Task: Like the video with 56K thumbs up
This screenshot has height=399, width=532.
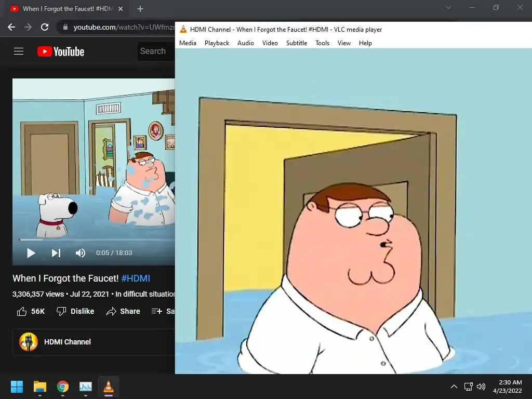Action: (x=31, y=311)
